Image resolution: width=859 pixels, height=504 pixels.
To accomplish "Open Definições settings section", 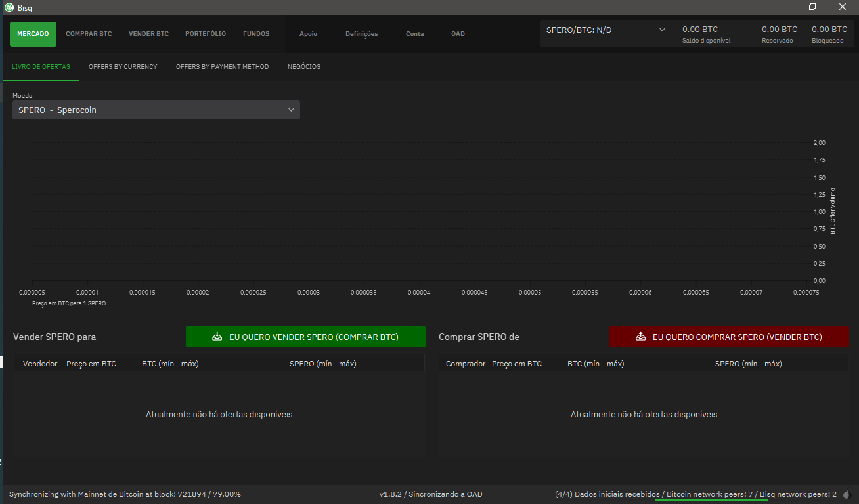I will click(362, 34).
